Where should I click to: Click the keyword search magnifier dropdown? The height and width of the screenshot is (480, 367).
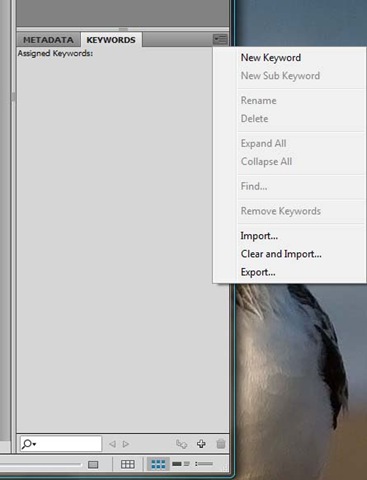click(29, 444)
